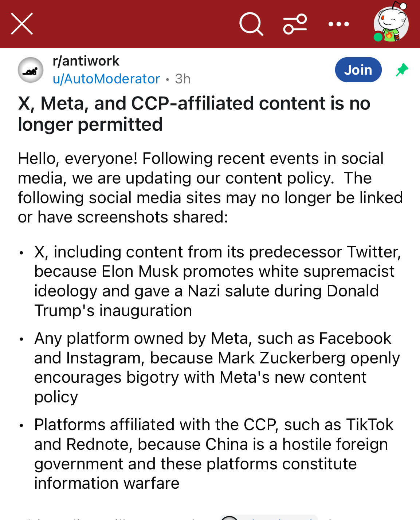Tap the intro paragraph starting 'Hello, everyone!'
420x520 pixels.
coord(210,188)
